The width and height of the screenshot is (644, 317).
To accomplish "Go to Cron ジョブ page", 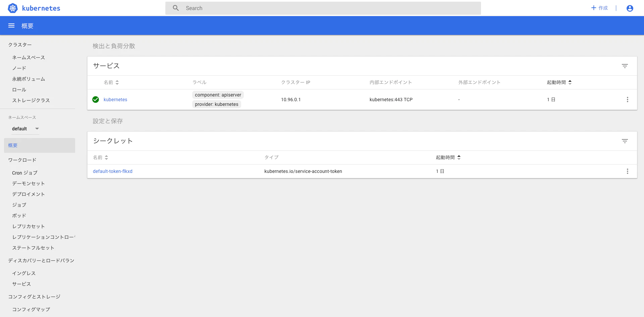I will click(25, 173).
